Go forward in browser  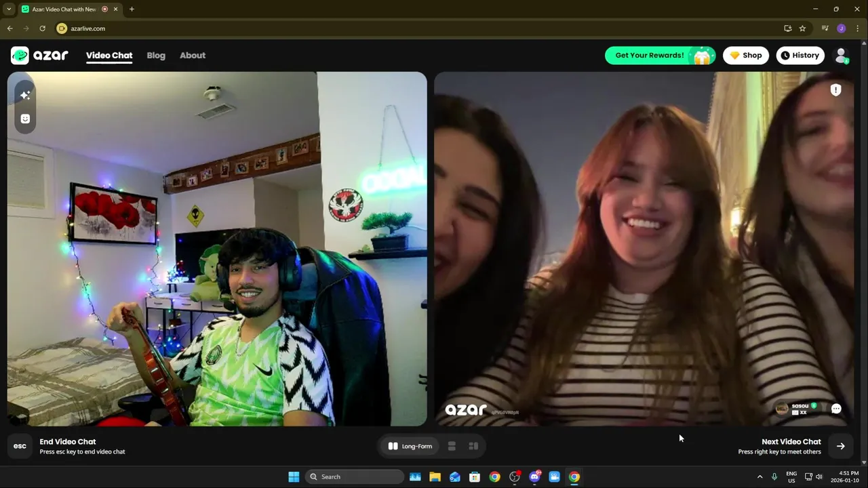click(x=26, y=28)
